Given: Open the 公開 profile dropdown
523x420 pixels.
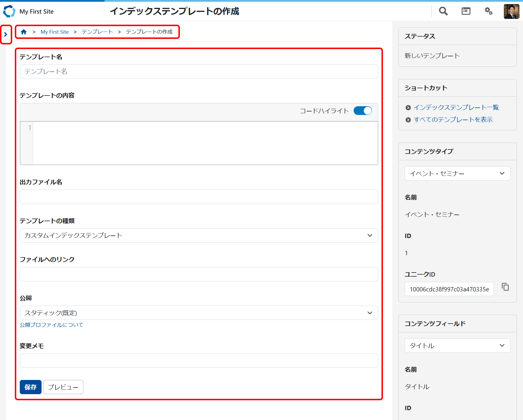Looking at the screenshot, I should click(199, 313).
